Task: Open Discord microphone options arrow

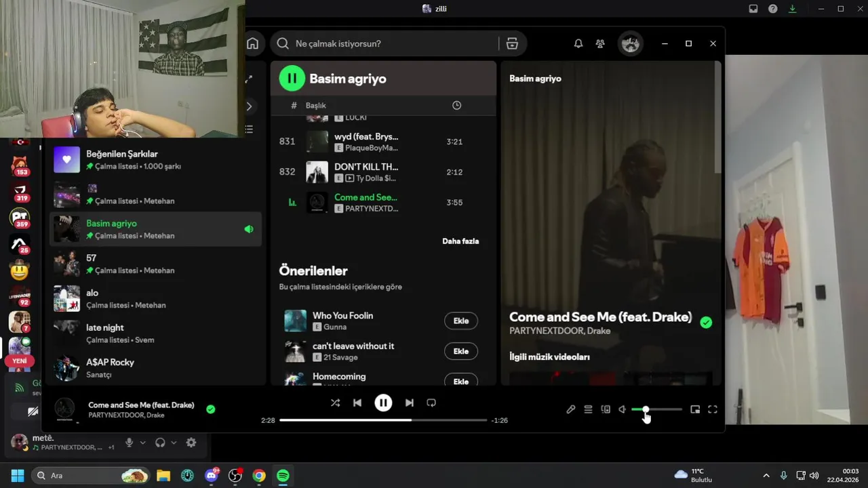Action: pos(142,443)
